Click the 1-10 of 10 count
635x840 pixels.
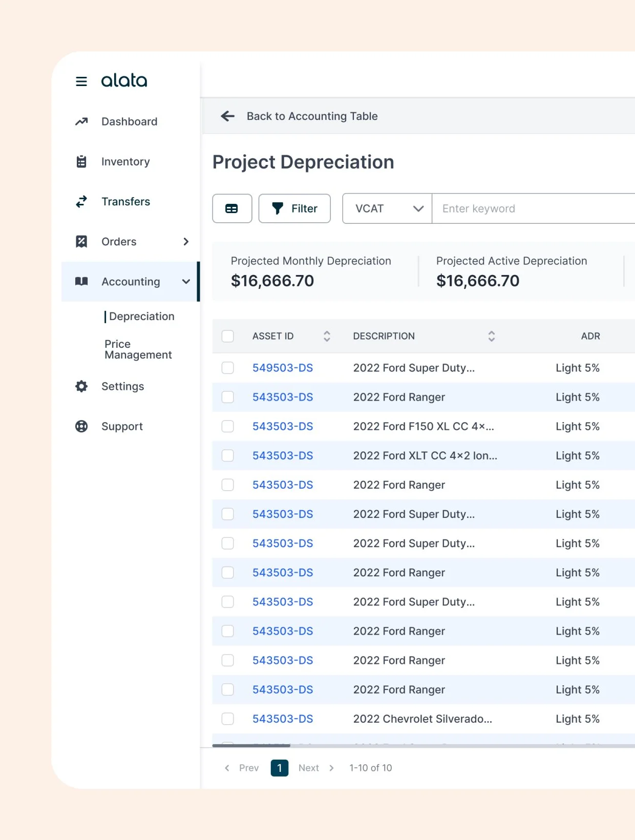(371, 768)
